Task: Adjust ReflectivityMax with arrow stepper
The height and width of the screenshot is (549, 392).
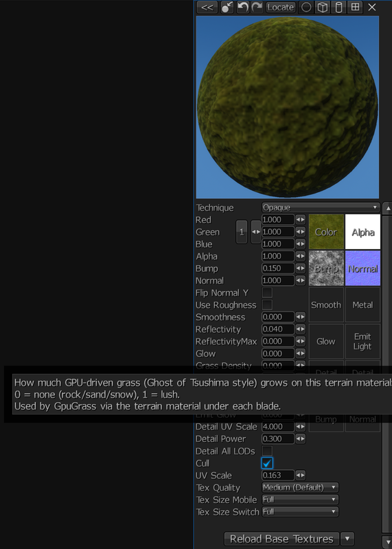Action: tap(300, 341)
